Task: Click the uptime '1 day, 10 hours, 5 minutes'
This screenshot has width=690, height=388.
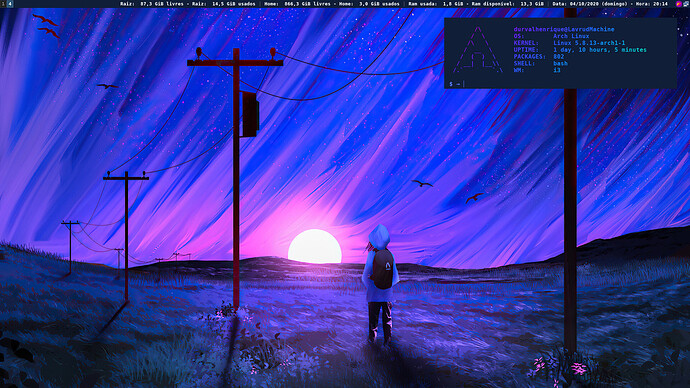Action: tap(600, 50)
